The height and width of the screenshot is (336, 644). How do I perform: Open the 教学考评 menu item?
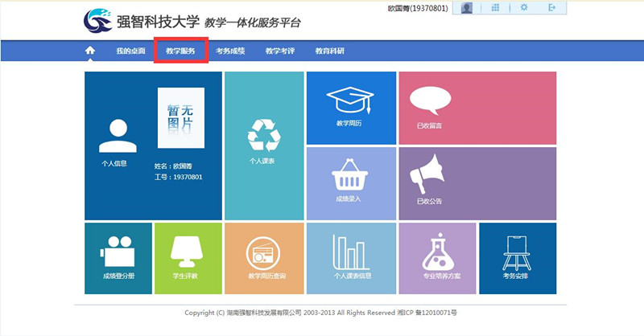click(x=280, y=51)
